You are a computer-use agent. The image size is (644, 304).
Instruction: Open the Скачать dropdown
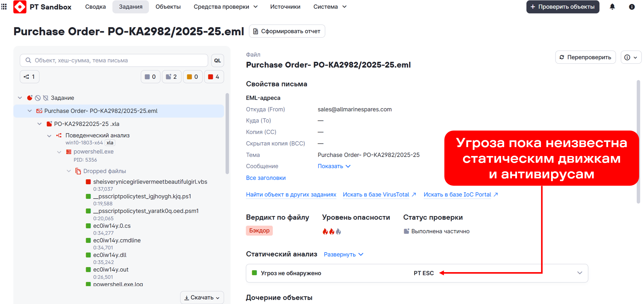[202, 298]
